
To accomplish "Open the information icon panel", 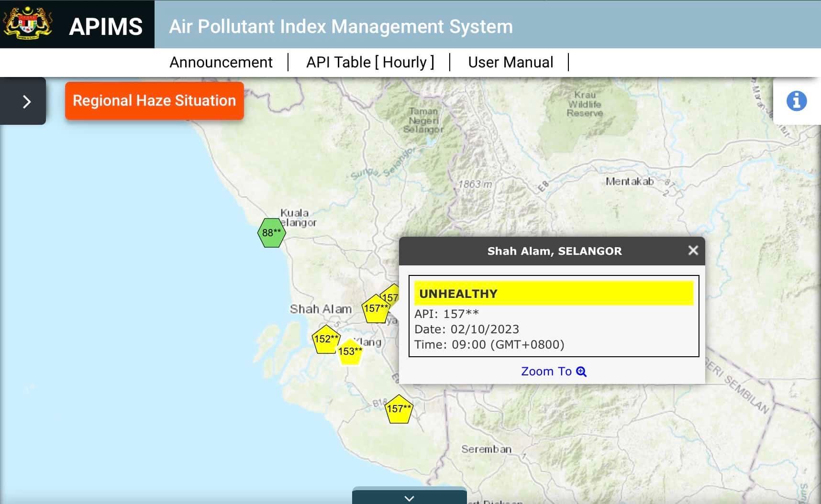I will coord(796,101).
